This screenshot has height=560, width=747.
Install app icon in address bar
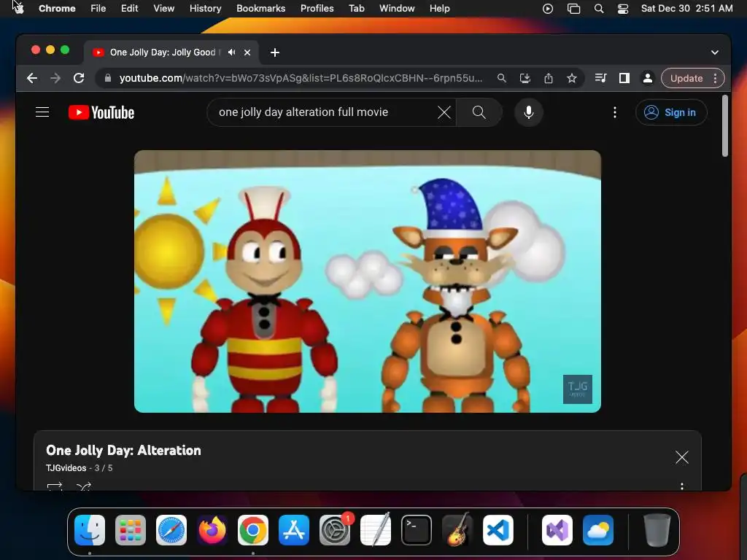(x=525, y=78)
